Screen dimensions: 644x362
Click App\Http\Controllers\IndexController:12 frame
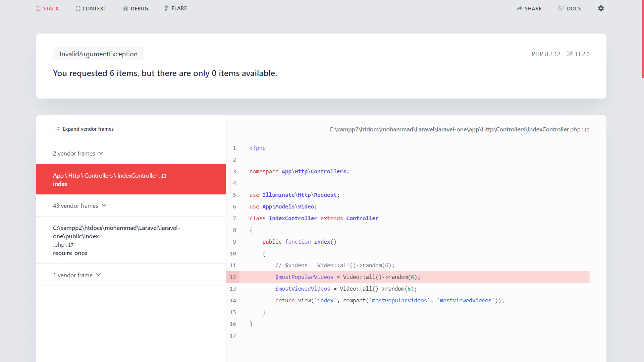131,179
